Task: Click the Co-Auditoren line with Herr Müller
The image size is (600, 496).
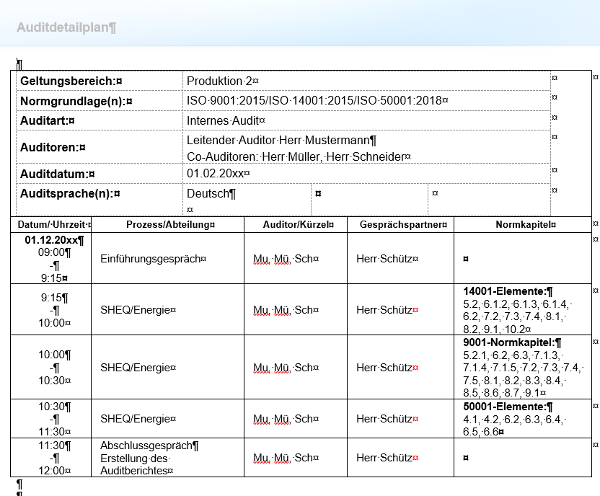Action: pos(287,156)
